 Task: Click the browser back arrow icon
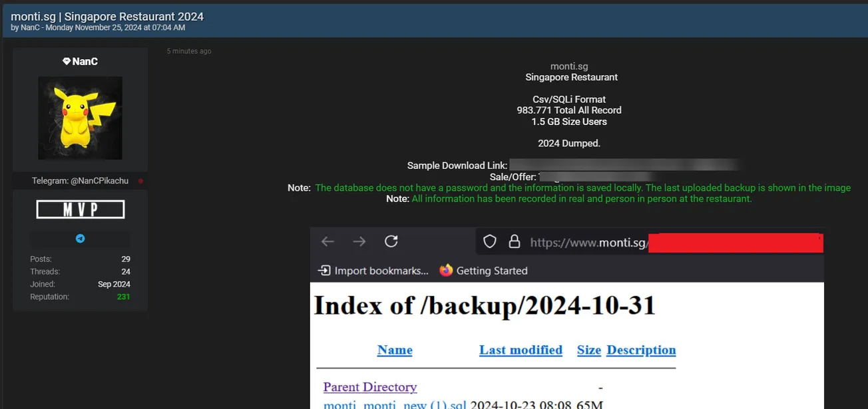(x=327, y=241)
